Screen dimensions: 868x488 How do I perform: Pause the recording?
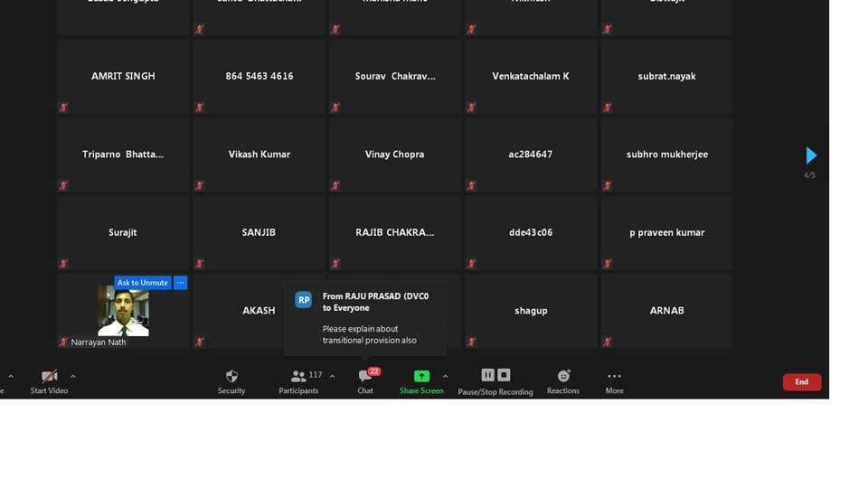(x=487, y=375)
